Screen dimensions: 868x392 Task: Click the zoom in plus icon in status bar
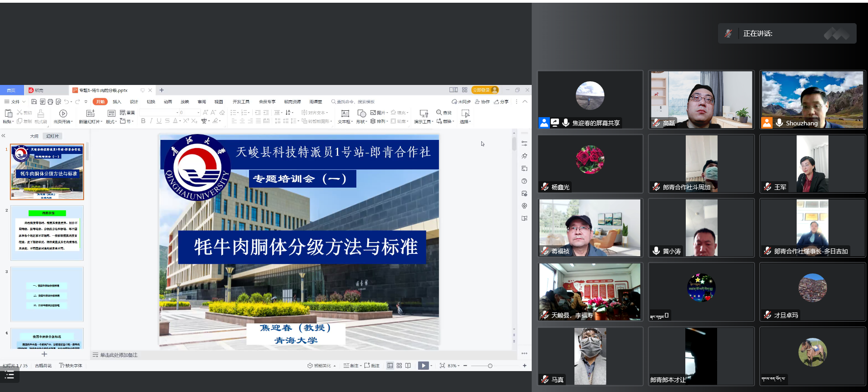tap(524, 366)
